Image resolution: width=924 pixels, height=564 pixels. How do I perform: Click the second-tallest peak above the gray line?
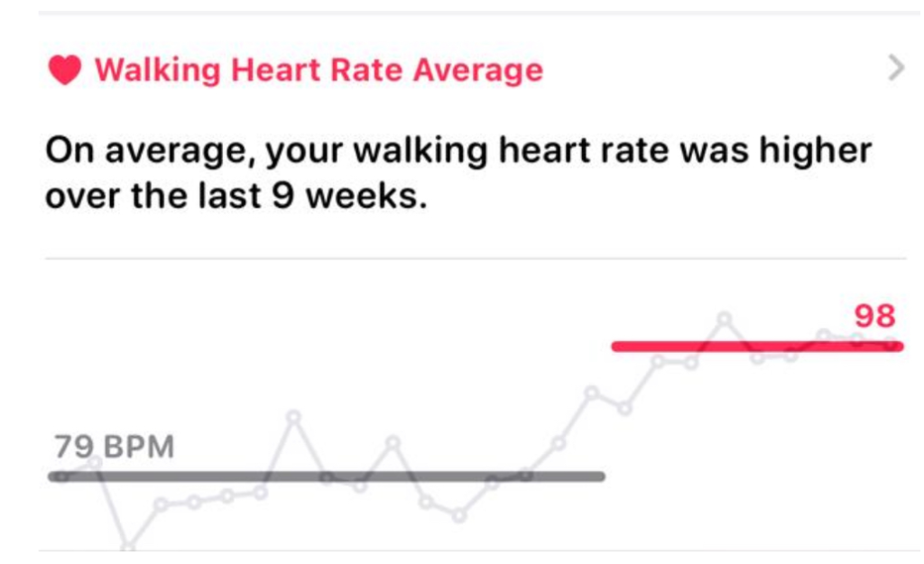[x=393, y=442]
